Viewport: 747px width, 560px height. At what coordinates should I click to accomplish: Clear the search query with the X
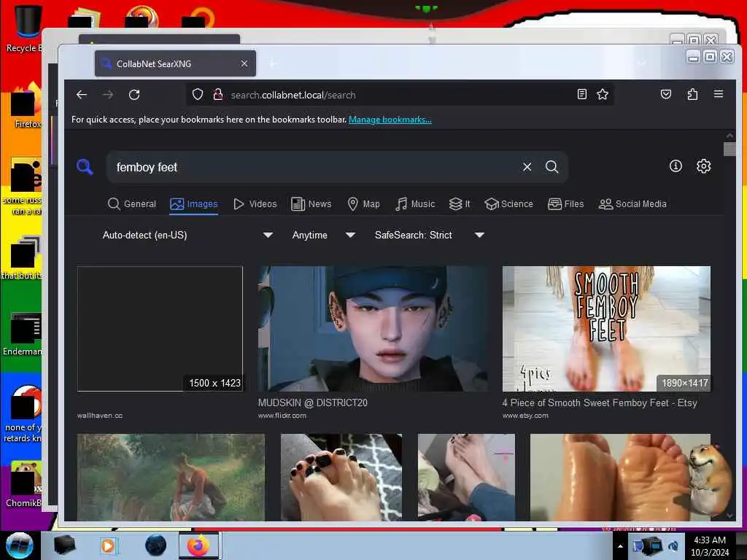pyautogui.click(x=527, y=167)
